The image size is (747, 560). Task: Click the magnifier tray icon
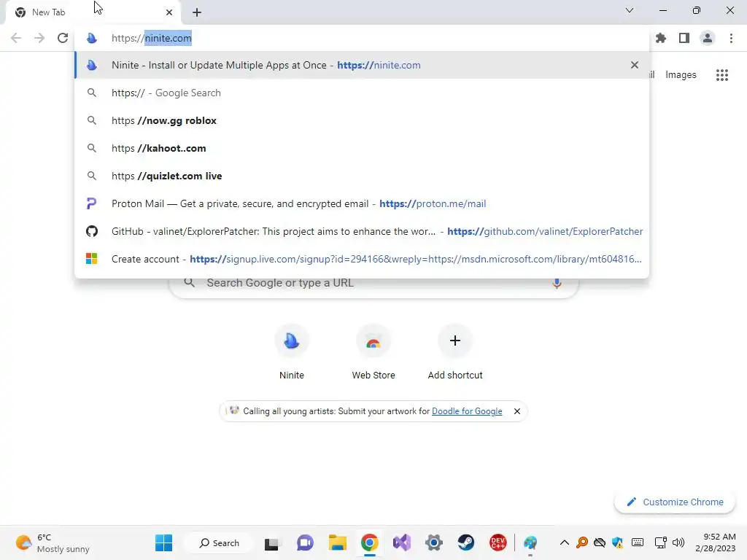click(581, 542)
